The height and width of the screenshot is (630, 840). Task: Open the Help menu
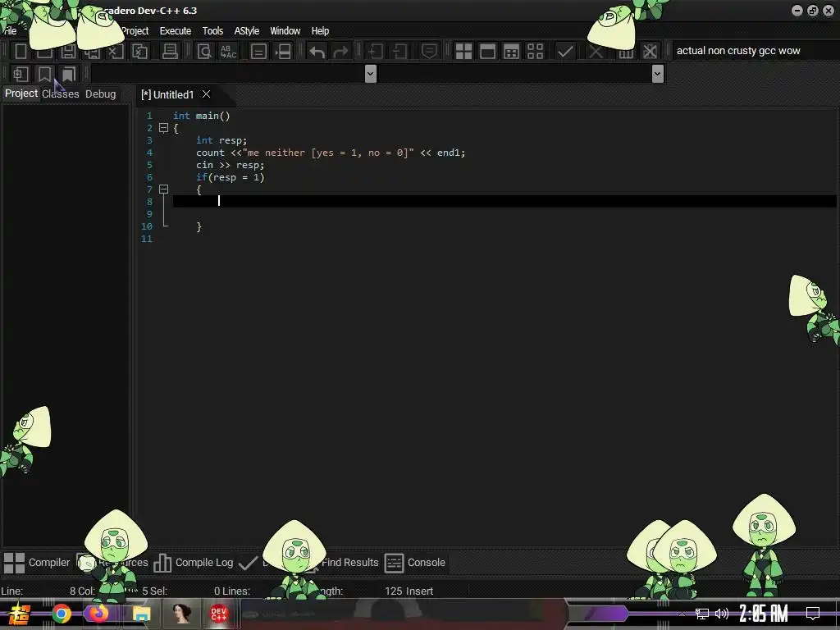click(321, 31)
